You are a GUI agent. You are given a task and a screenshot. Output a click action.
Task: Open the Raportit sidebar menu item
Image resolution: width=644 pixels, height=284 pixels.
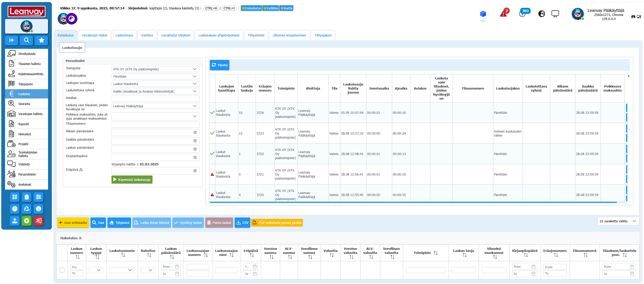pyautogui.click(x=24, y=124)
